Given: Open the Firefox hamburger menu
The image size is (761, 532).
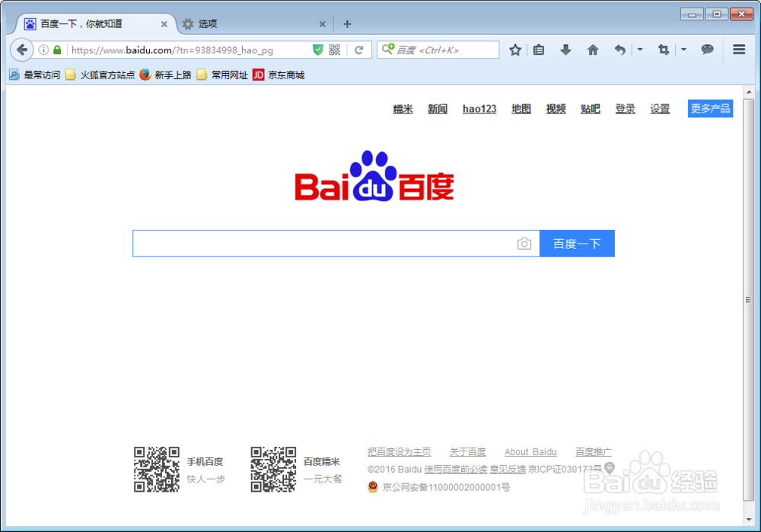Looking at the screenshot, I should (x=739, y=49).
